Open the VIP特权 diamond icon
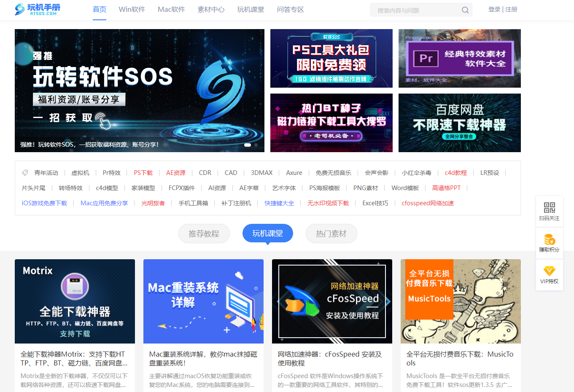Screen dimensions: 574x392 pos(549,271)
